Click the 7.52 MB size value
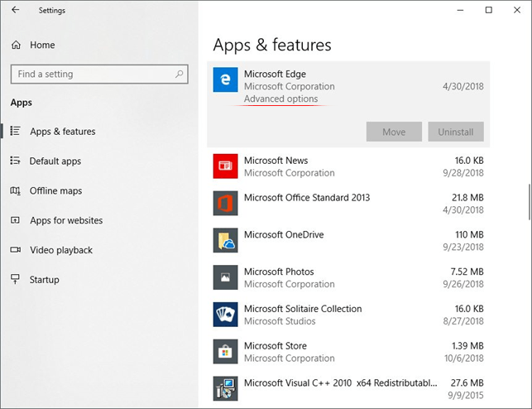 (x=467, y=272)
